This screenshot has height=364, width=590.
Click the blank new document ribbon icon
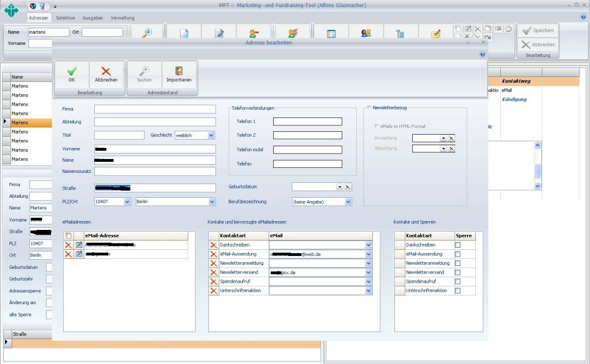(184, 33)
